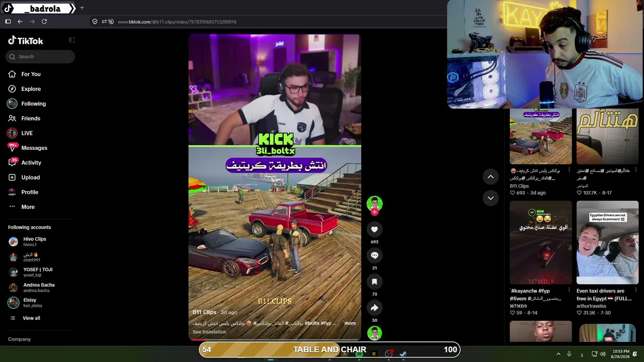Click the shield site-security icon in the address bar

(95, 22)
